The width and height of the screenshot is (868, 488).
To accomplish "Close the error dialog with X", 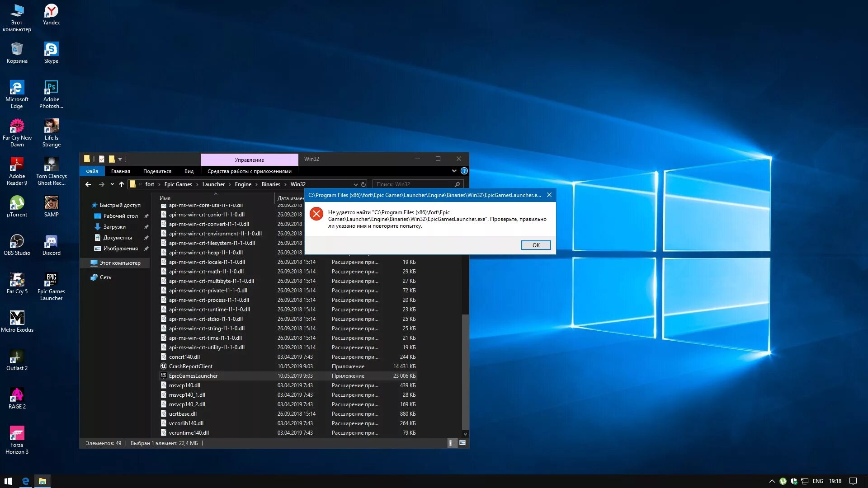I will [549, 195].
